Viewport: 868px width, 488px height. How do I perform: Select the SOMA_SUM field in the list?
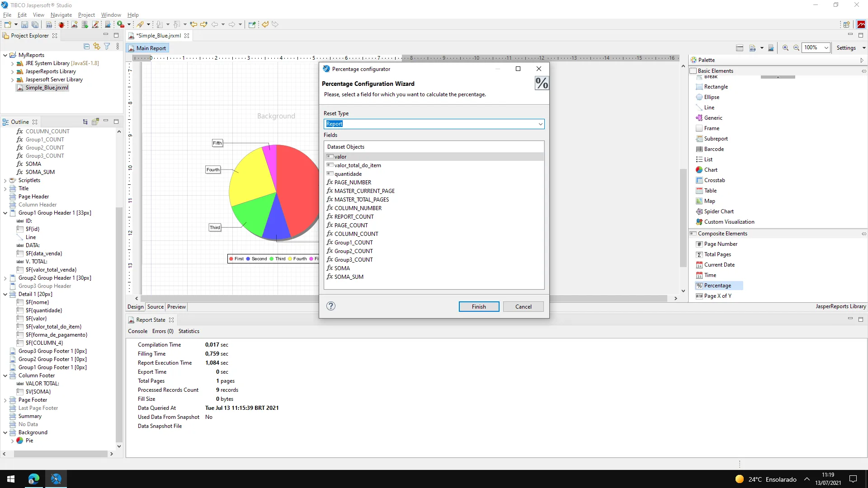[349, 277]
